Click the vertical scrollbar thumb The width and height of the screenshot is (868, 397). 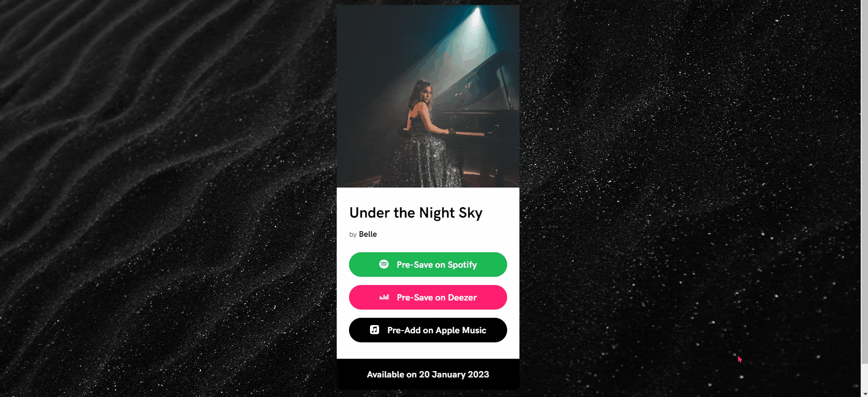[864, 182]
